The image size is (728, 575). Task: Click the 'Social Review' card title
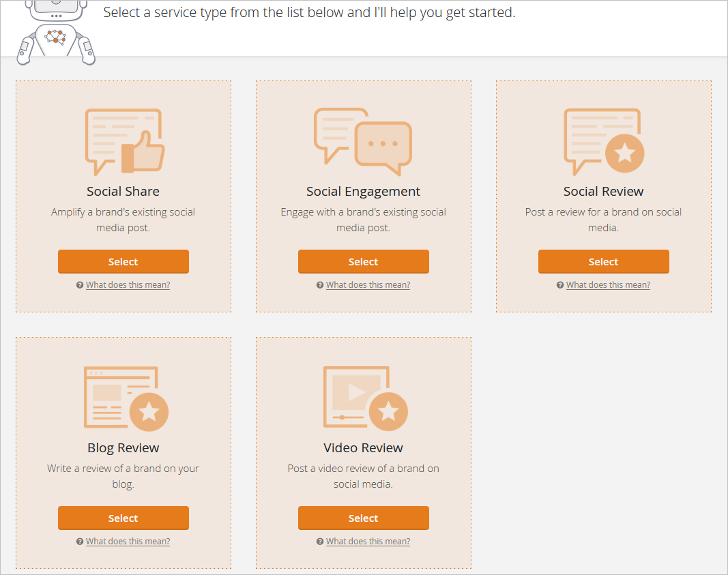[x=604, y=191]
